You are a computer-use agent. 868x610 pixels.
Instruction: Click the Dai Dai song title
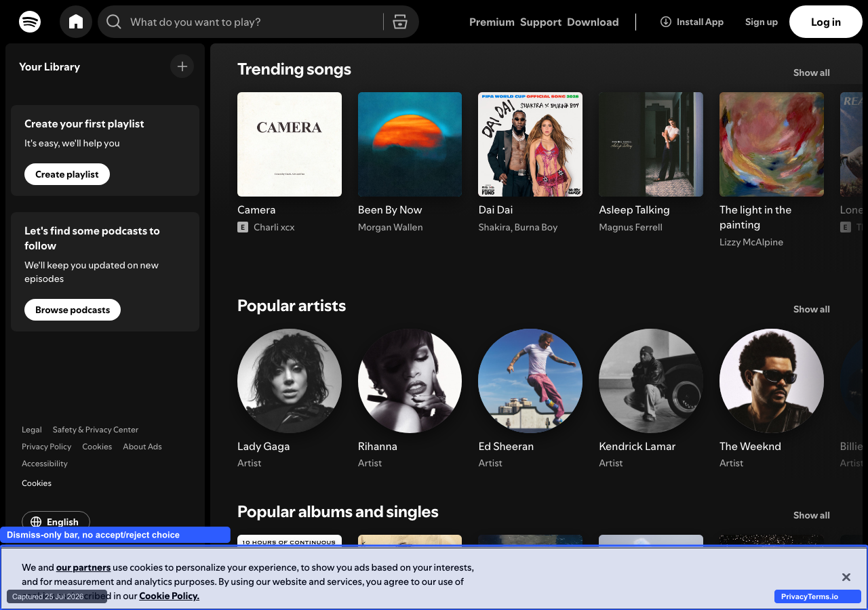pyautogui.click(x=496, y=210)
